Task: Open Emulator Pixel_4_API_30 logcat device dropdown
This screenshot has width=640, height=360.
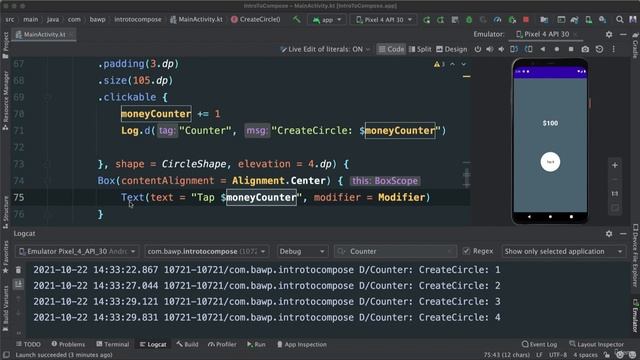Action: point(77,251)
